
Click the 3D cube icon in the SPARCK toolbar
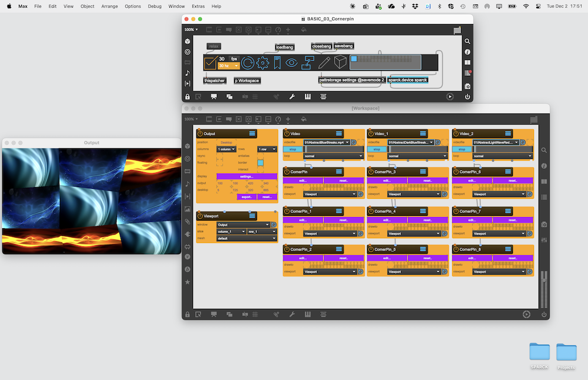340,62
